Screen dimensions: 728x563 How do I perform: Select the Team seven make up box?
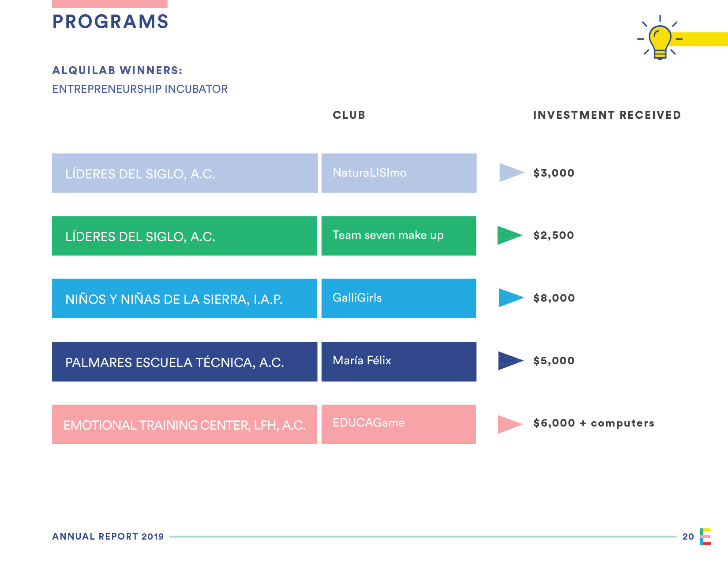398,236
